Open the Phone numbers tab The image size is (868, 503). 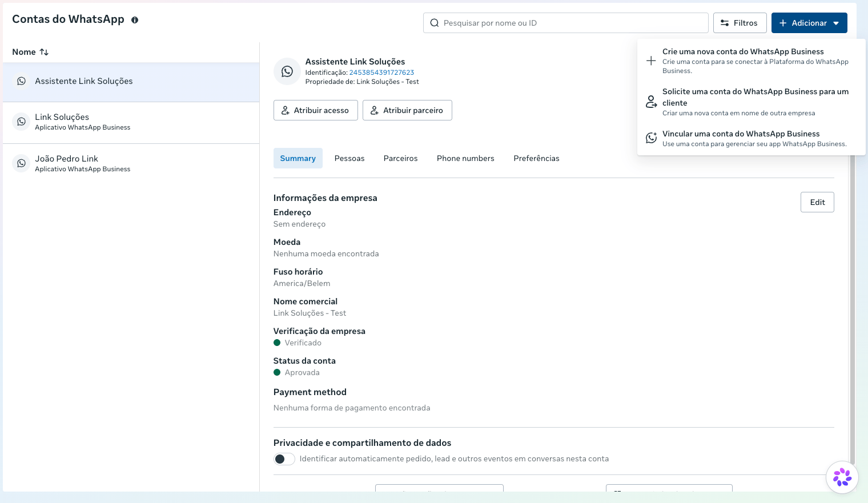pos(465,158)
